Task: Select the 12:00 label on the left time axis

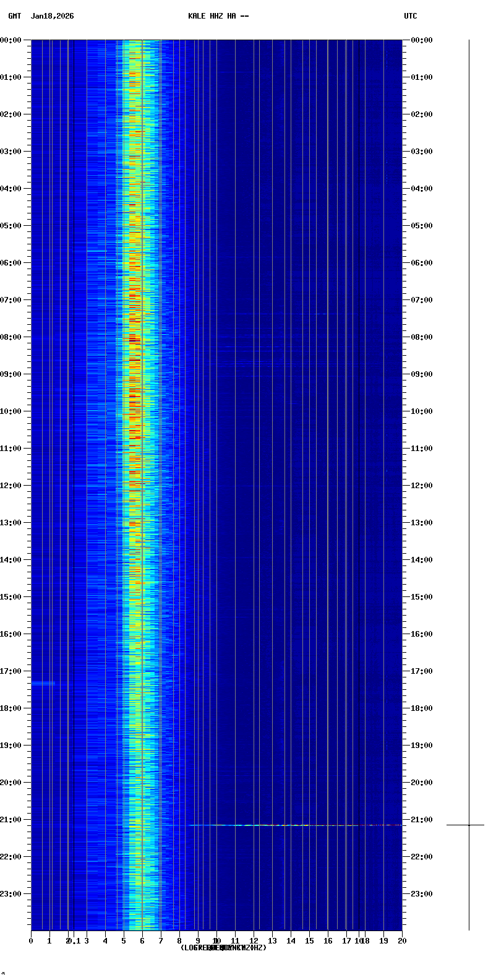Action: 11,486
